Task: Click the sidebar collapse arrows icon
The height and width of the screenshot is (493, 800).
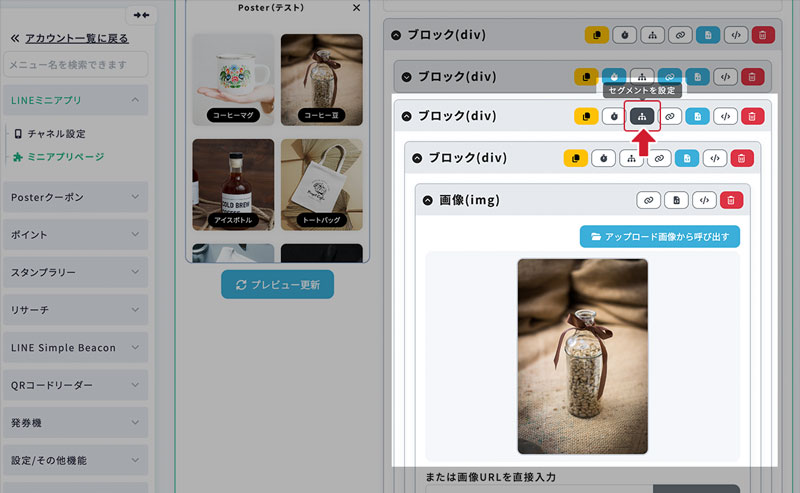Action: [141, 15]
